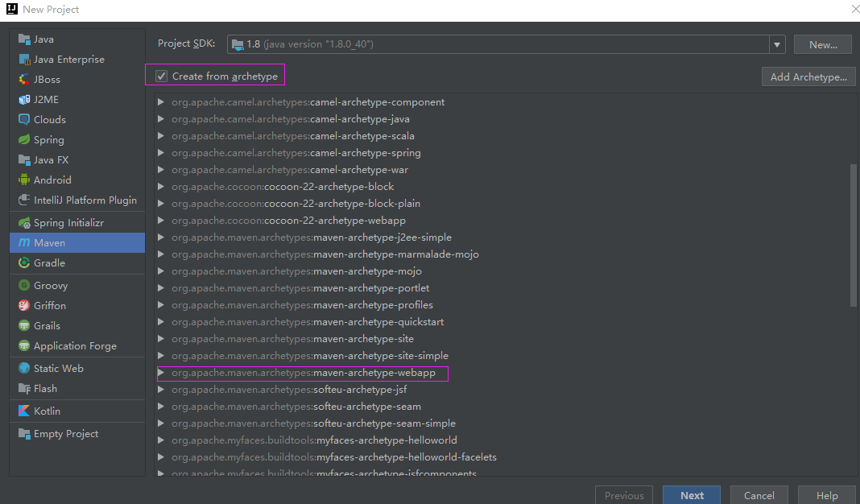Click the JBoss icon in sidebar

(24, 80)
